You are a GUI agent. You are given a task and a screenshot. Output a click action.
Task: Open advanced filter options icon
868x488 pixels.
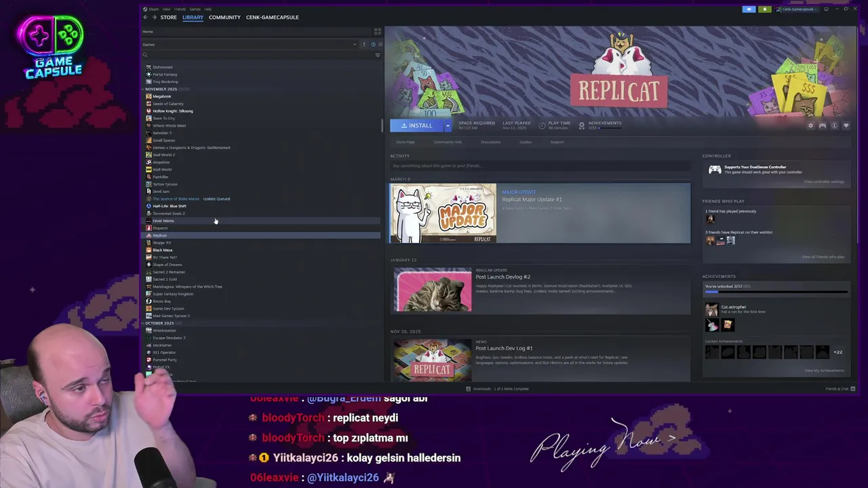point(378,55)
